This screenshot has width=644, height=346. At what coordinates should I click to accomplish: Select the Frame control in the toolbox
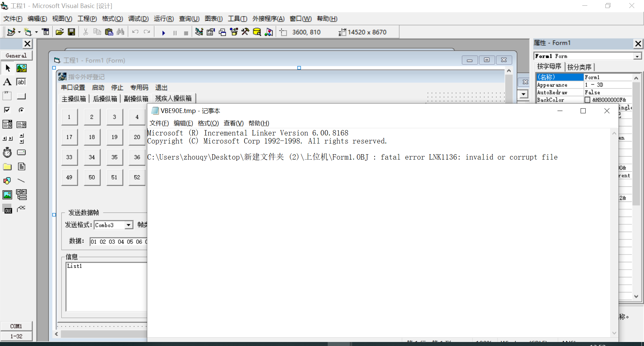pyautogui.click(x=7, y=96)
